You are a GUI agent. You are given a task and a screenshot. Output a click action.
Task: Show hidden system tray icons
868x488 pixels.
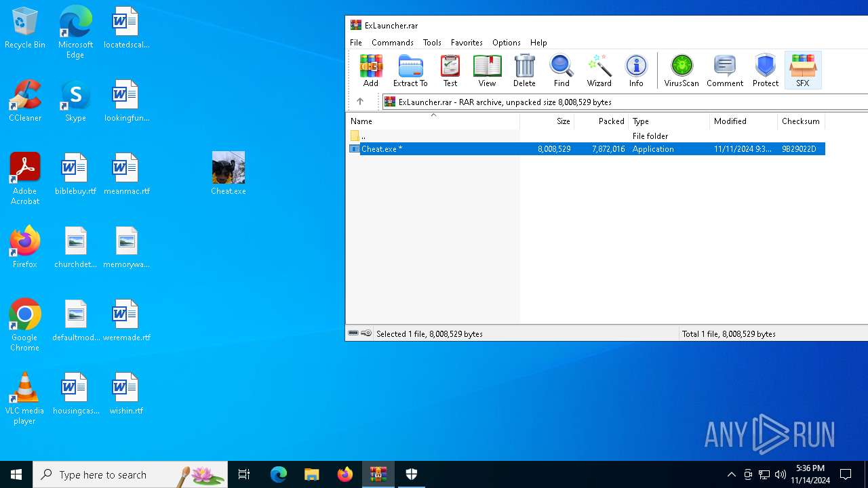tap(731, 474)
